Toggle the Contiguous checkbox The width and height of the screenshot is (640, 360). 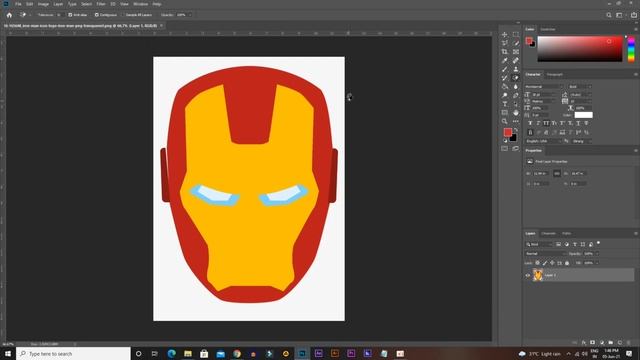click(x=97, y=15)
